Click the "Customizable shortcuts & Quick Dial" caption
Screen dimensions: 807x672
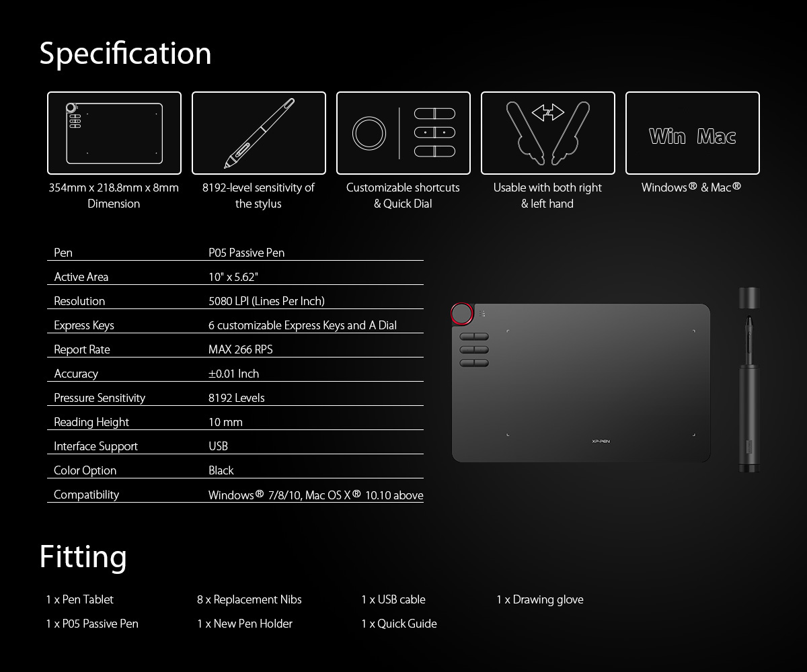[403, 196]
